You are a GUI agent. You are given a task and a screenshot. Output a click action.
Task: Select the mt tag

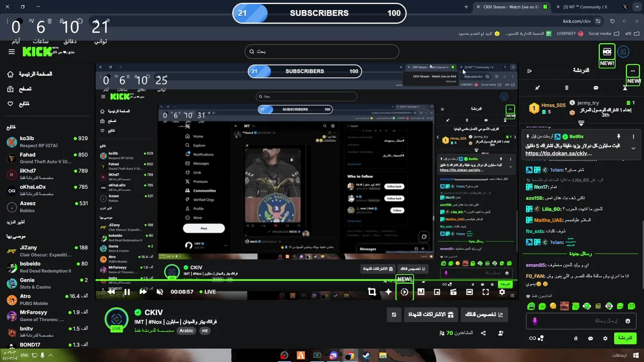point(205,331)
